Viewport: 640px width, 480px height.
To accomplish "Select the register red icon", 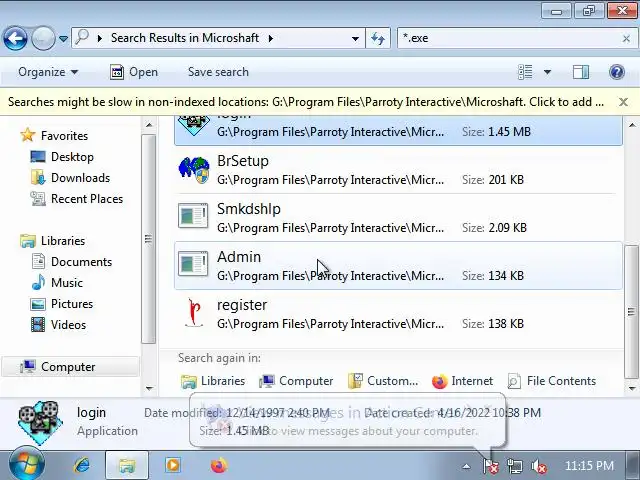I will (x=194, y=313).
